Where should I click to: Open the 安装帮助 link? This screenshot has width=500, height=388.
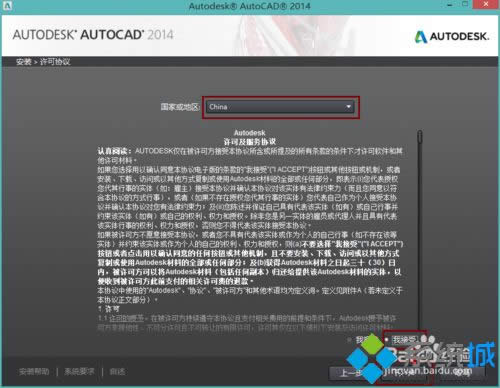34,371
